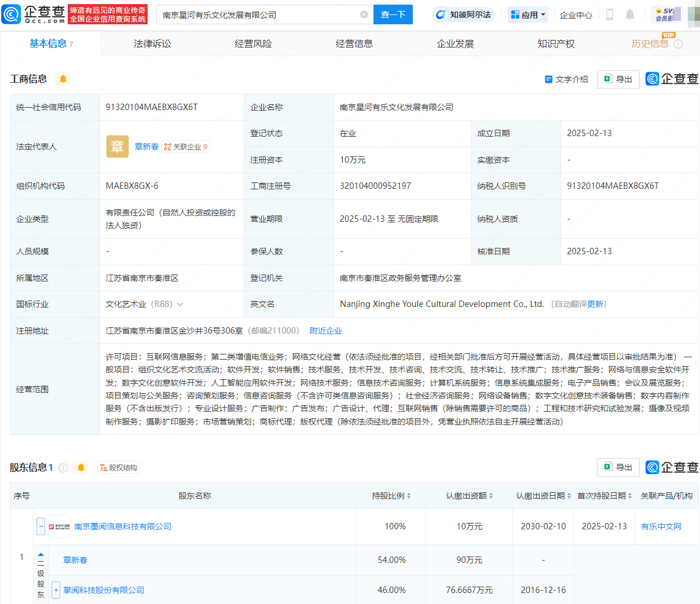Switch to 基本信息 tab
Image resolution: width=700 pixels, height=604 pixels.
tap(51, 43)
